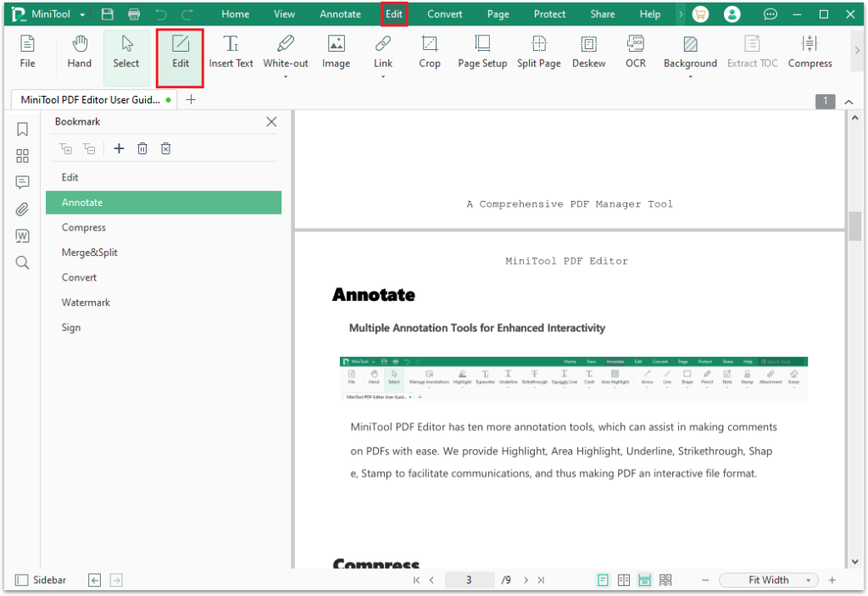Image resolution: width=868 pixels, height=596 pixels.
Task: Select the Compress bookmark
Action: [164, 228]
